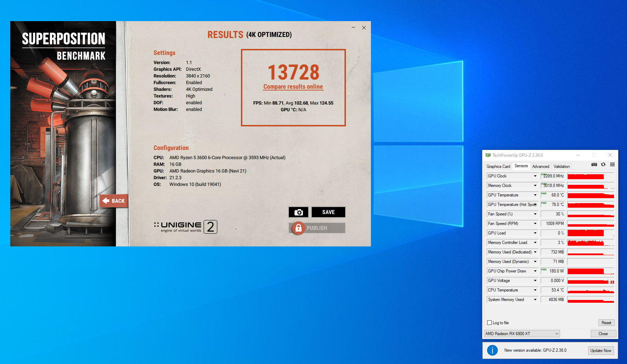The image size is (627, 364).
Task: Expand the Fan Speed (%) dropdown
Action: (x=535, y=214)
